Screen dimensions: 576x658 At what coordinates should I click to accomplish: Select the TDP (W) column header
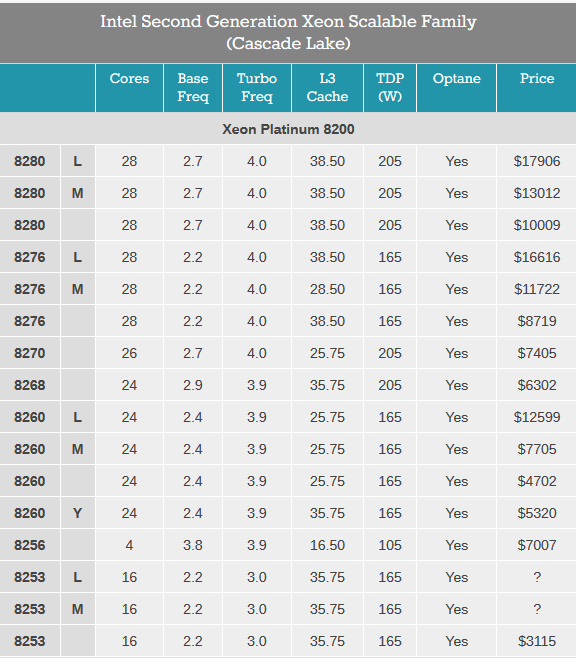(390, 88)
